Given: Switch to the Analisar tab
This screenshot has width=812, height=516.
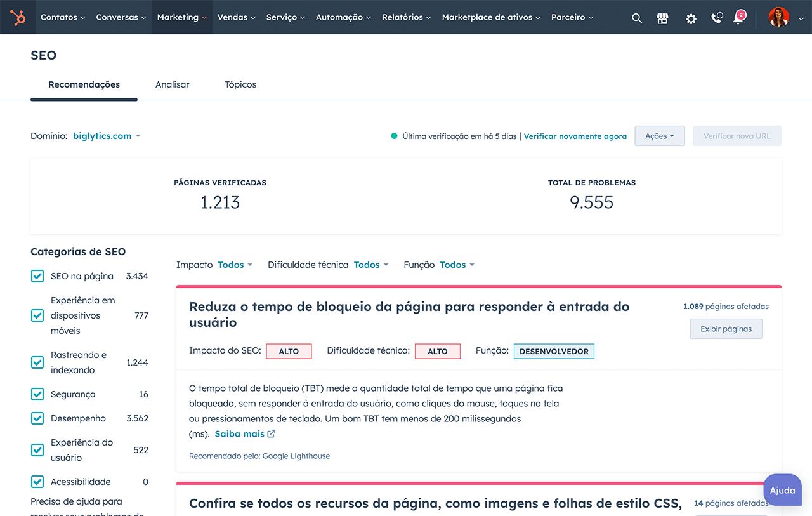Looking at the screenshot, I should (172, 84).
